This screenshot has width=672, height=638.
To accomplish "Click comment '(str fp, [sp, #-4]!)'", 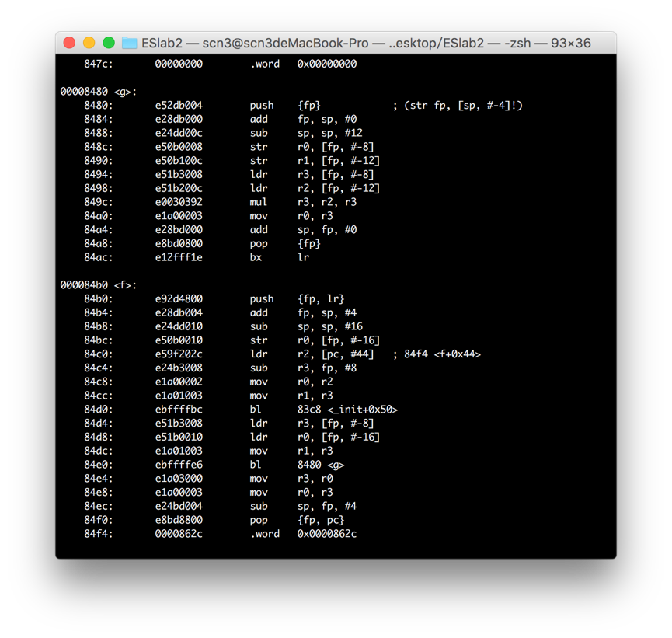I will (x=463, y=106).
